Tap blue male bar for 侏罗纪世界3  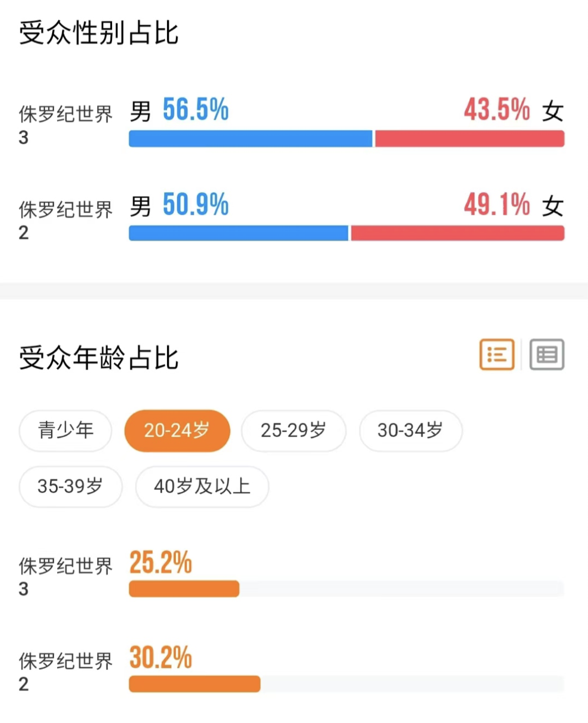click(251, 139)
